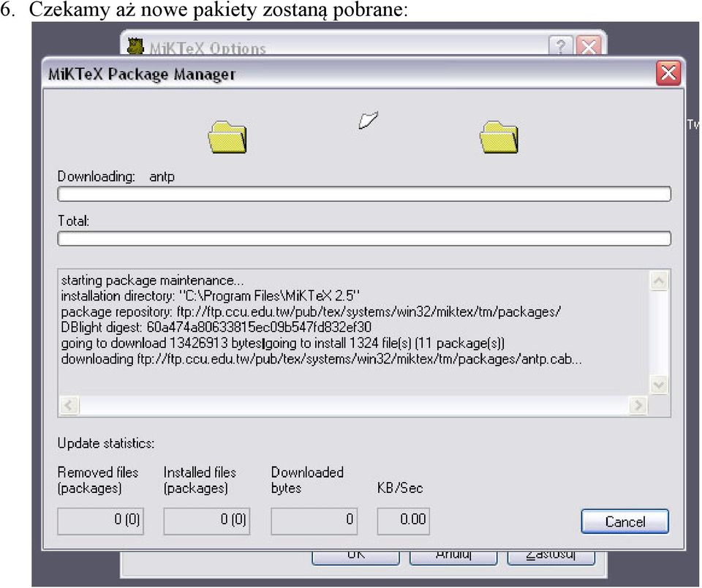702x588 pixels.
Task: Click the 'going to download 13426913 bytes' line
Action: 282,343
